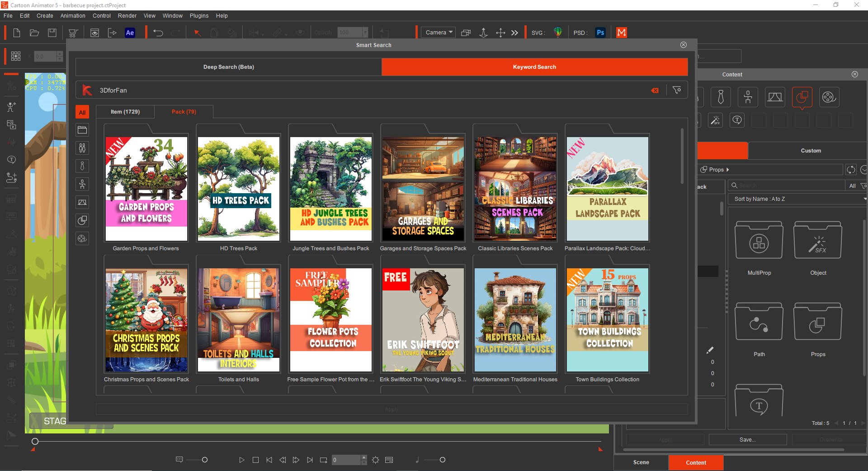Toggle the grid display button
The height and width of the screenshot is (471, 868).
point(16,56)
